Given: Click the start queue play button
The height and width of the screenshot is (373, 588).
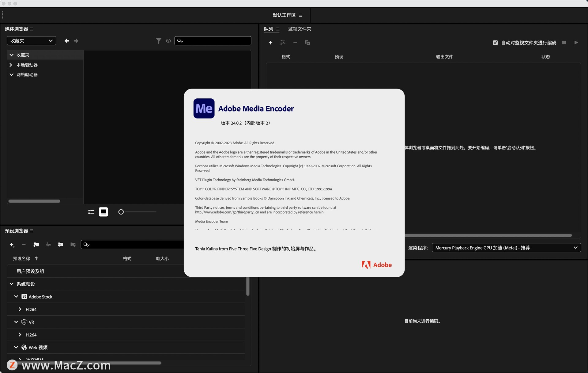Looking at the screenshot, I should [576, 43].
